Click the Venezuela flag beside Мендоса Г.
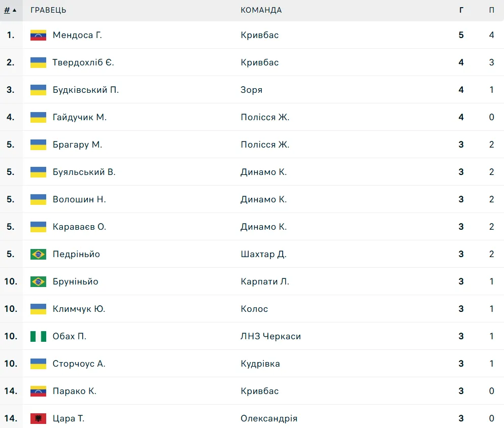504x428 pixels. 38,35
